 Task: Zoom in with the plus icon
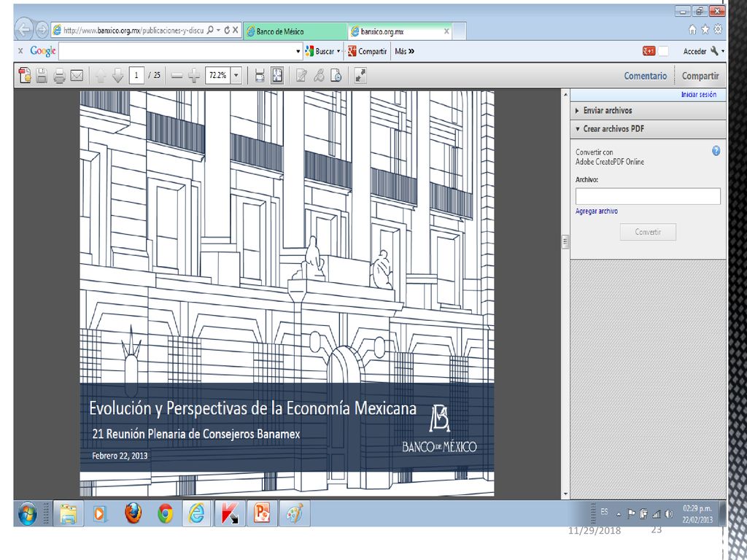pyautogui.click(x=194, y=75)
